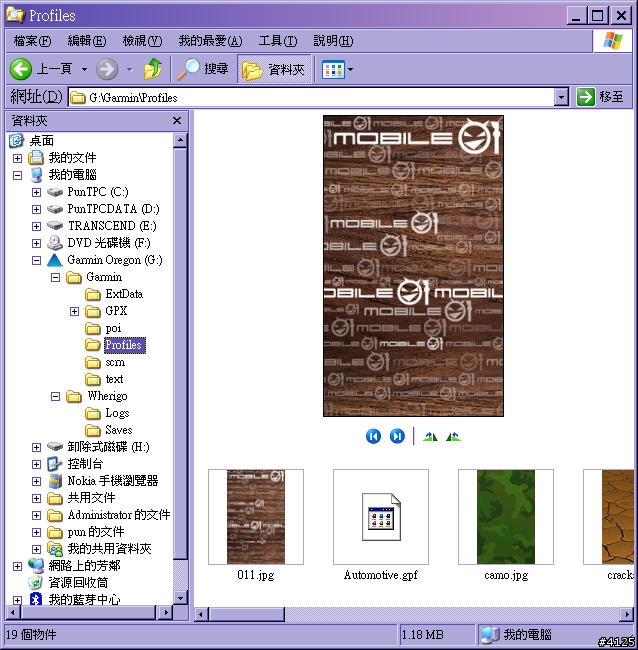
Task: Select 我的藍芽中心 Bluetooth icon
Action: [36, 599]
